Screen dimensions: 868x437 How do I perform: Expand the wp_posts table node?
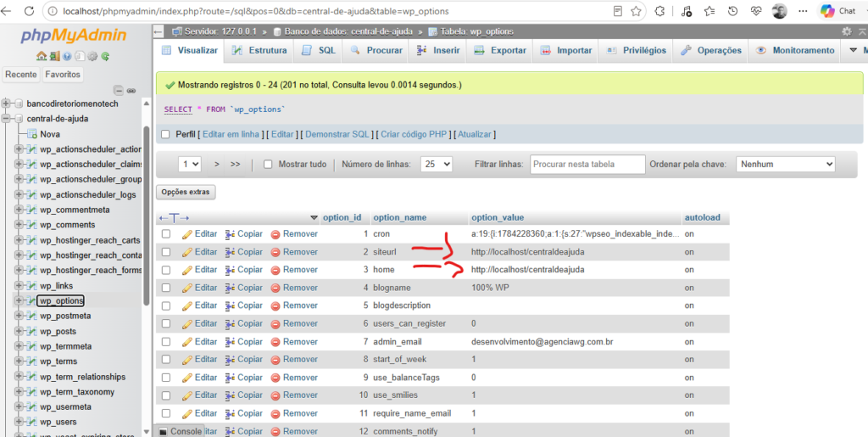pos(19,331)
